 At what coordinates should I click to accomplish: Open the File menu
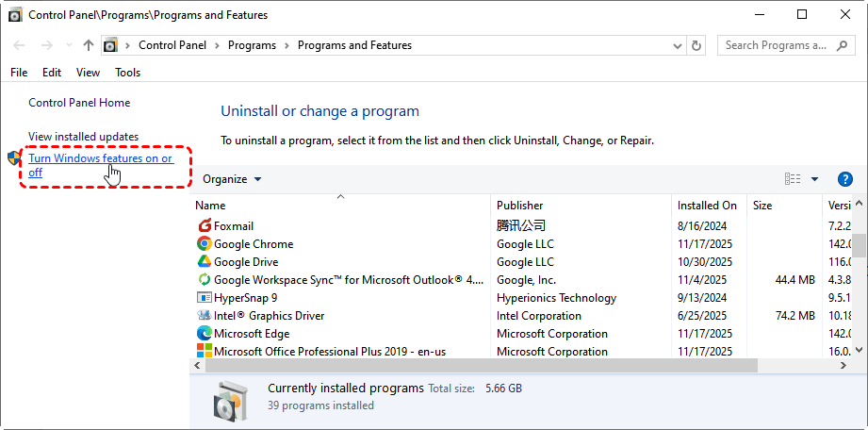point(20,73)
